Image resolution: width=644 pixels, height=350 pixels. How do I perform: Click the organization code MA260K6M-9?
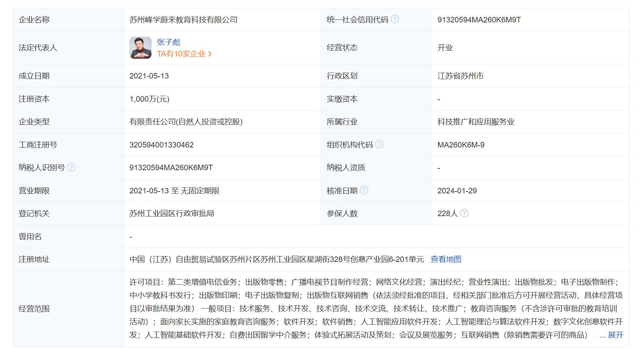(461, 145)
